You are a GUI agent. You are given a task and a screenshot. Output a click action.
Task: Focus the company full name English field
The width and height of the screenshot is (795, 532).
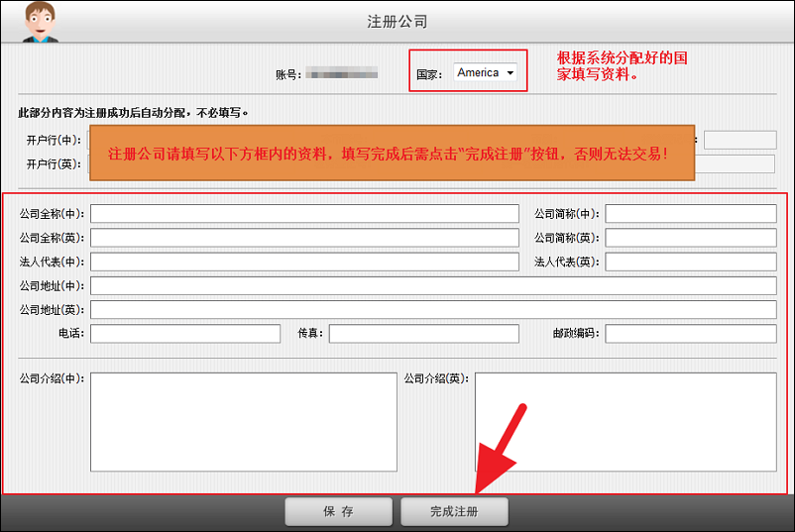[x=304, y=238]
